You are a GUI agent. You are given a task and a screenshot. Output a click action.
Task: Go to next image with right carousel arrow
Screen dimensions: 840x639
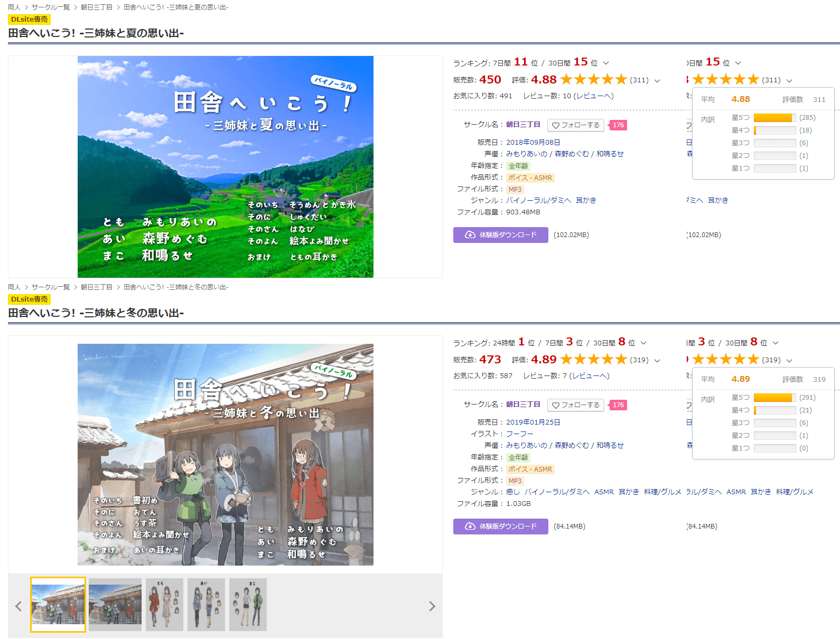click(432, 606)
